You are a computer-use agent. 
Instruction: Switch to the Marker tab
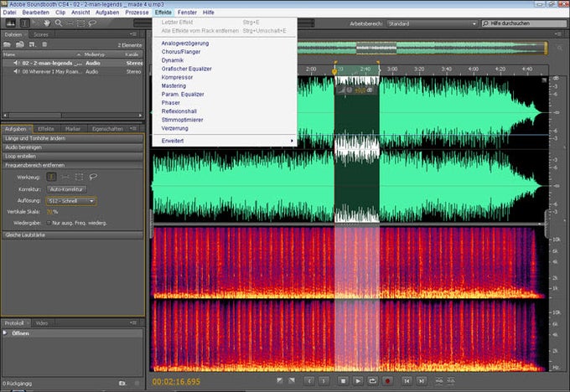(73, 129)
